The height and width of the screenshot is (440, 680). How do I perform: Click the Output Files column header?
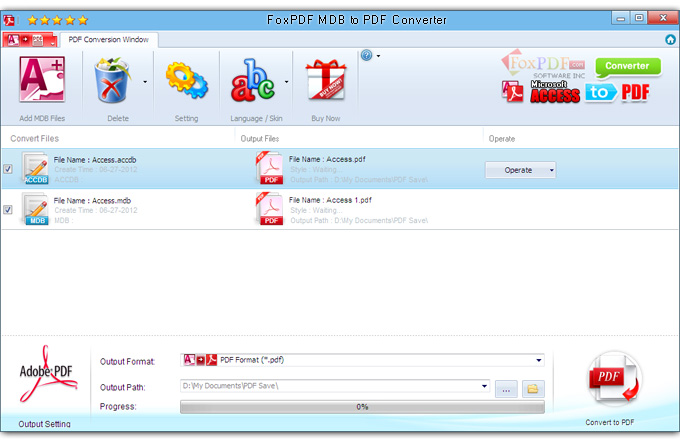point(260,139)
